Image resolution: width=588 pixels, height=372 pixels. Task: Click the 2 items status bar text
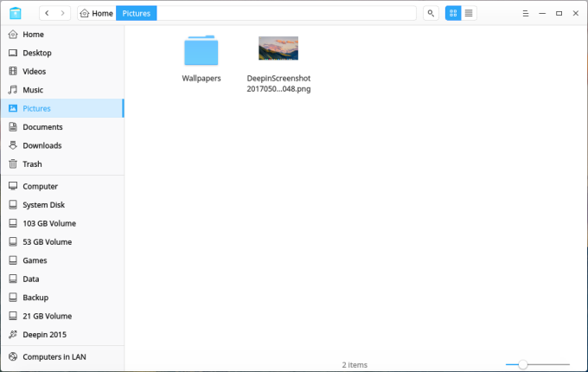(355, 365)
